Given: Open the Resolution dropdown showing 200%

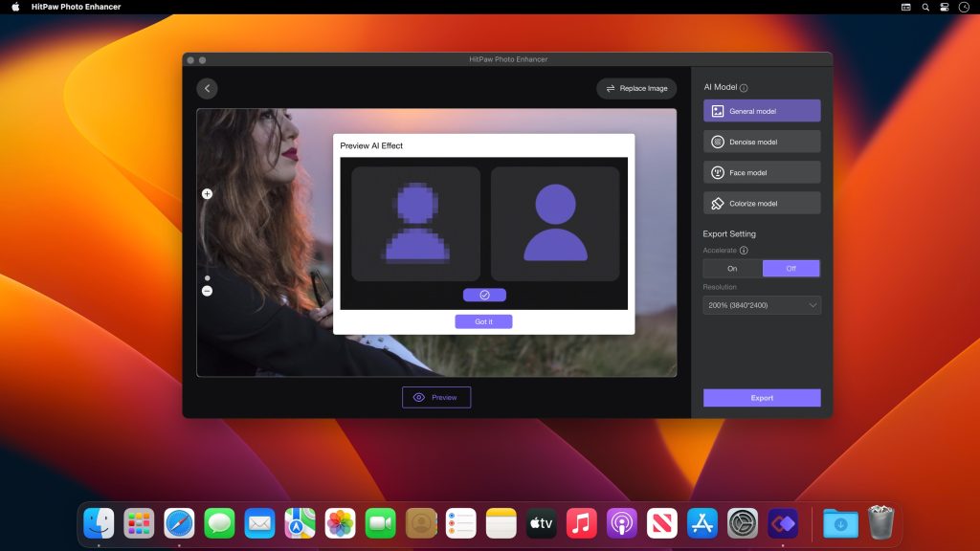Looking at the screenshot, I should coord(762,305).
